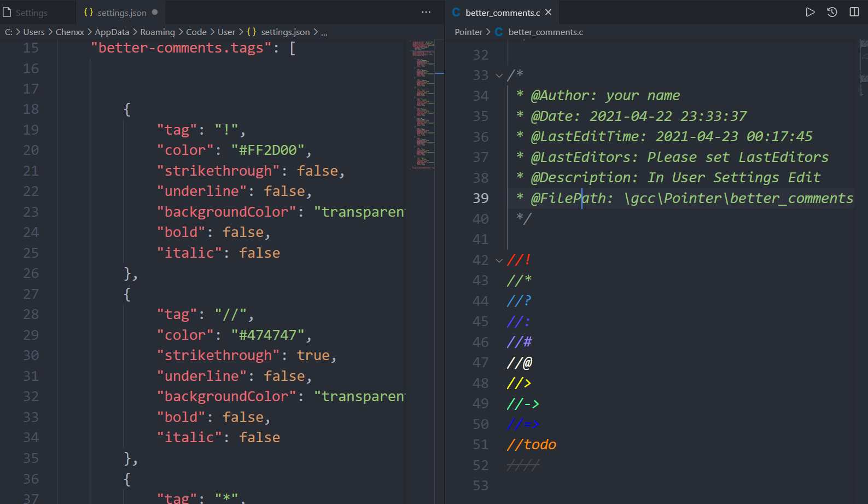
Task: Switch to the settings.json tab
Action: point(121,12)
